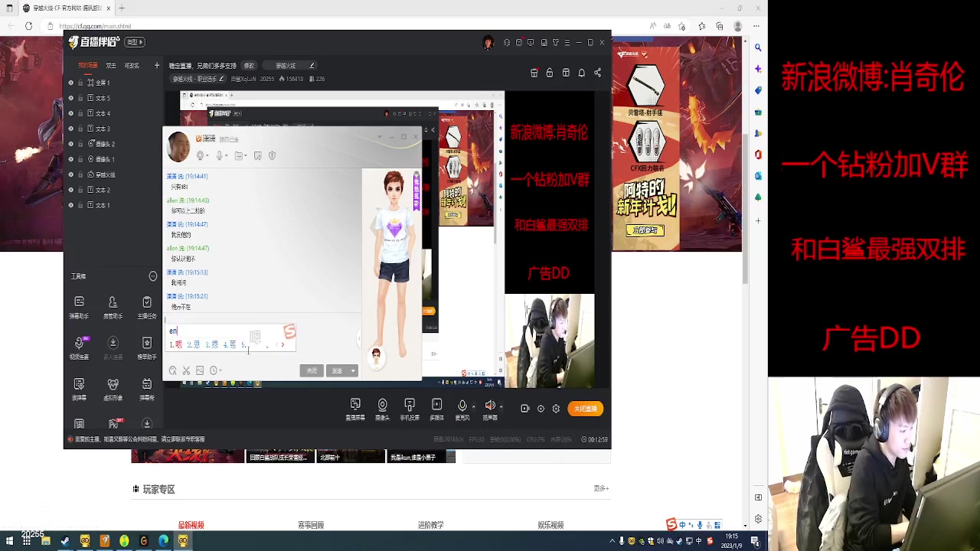Viewport: 980px width, 551px height.
Task: Switch to the 我的场景 tab
Action: click(x=87, y=66)
